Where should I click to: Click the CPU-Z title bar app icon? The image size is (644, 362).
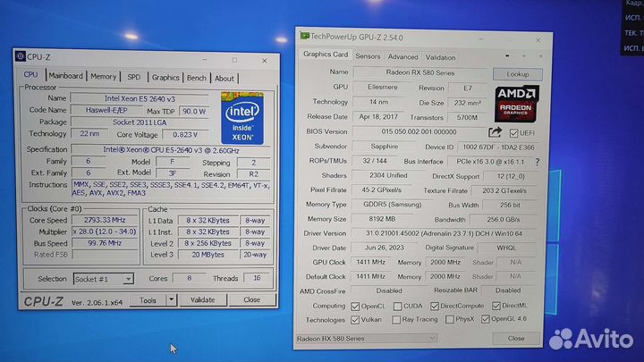(21, 56)
